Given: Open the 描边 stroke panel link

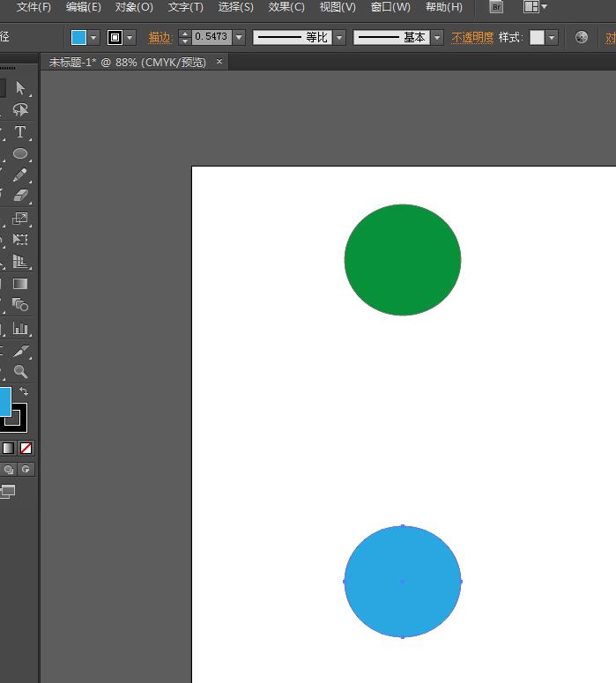Looking at the screenshot, I should (159, 38).
